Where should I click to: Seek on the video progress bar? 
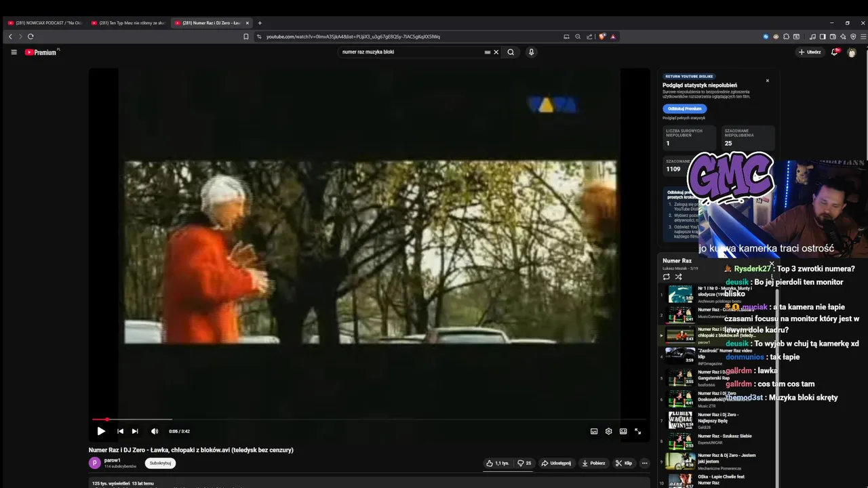click(x=369, y=420)
